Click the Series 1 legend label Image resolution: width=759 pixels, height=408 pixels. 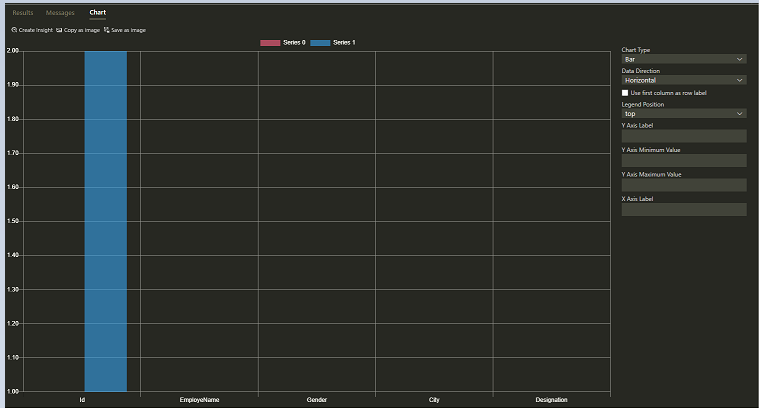[x=344, y=43]
